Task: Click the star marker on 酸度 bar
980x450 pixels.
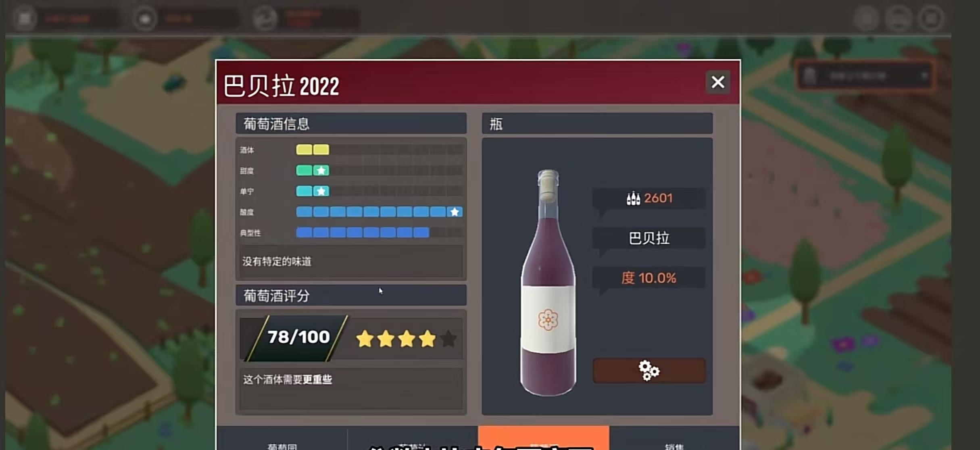Action: coord(455,212)
